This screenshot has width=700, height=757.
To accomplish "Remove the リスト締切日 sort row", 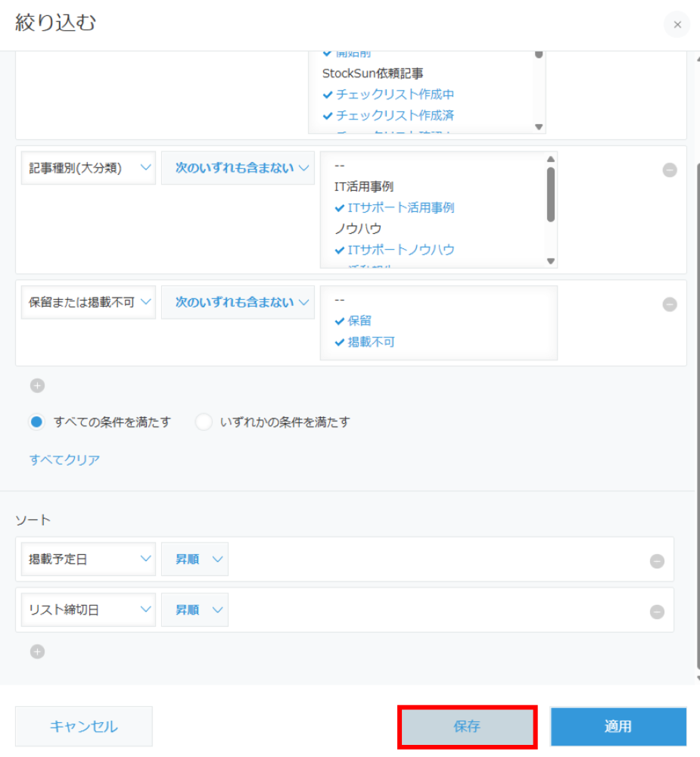I will pos(657,612).
